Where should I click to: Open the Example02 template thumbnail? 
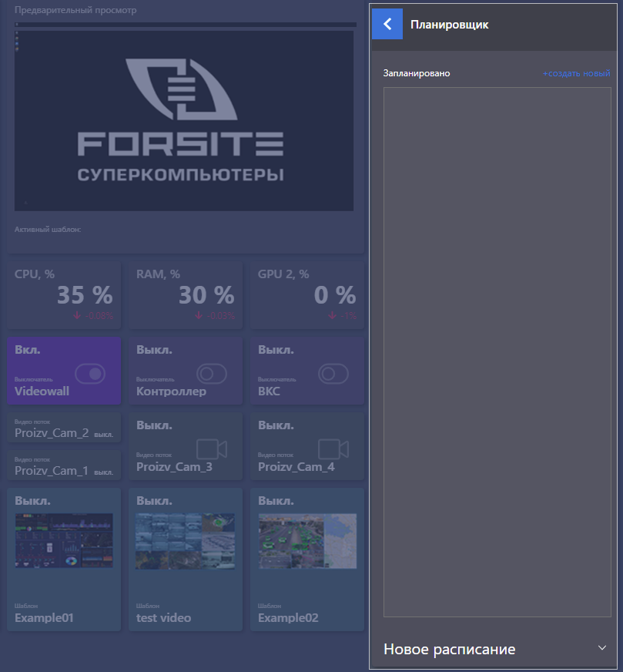(x=307, y=541)
